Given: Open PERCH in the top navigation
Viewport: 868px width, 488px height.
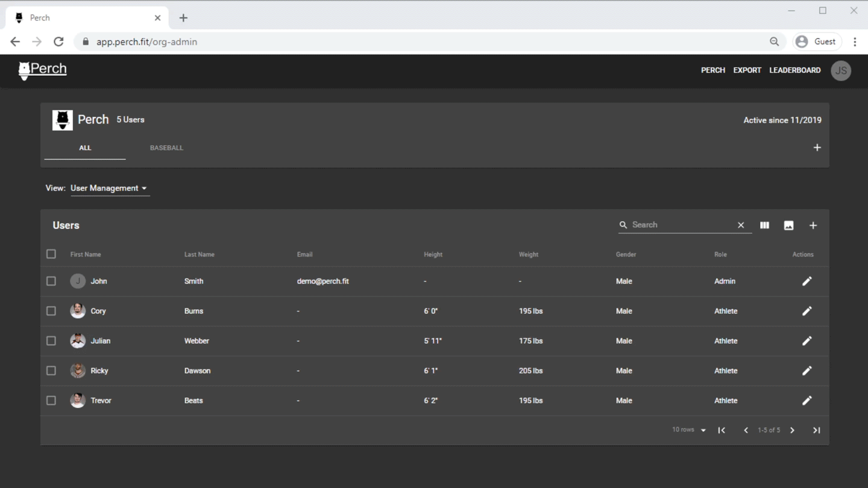Looking at the screenshot, I should click(712, 70).
